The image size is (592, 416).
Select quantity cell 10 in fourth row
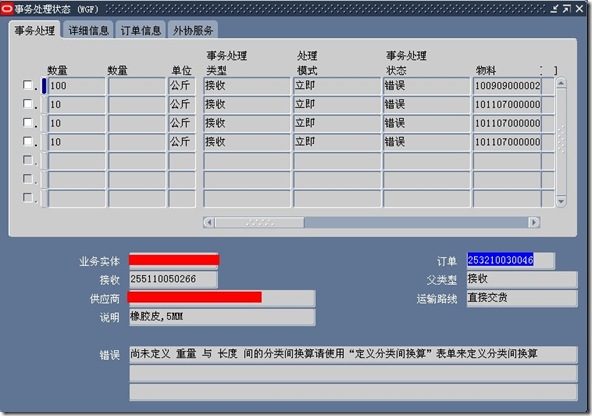pos(77,142)
